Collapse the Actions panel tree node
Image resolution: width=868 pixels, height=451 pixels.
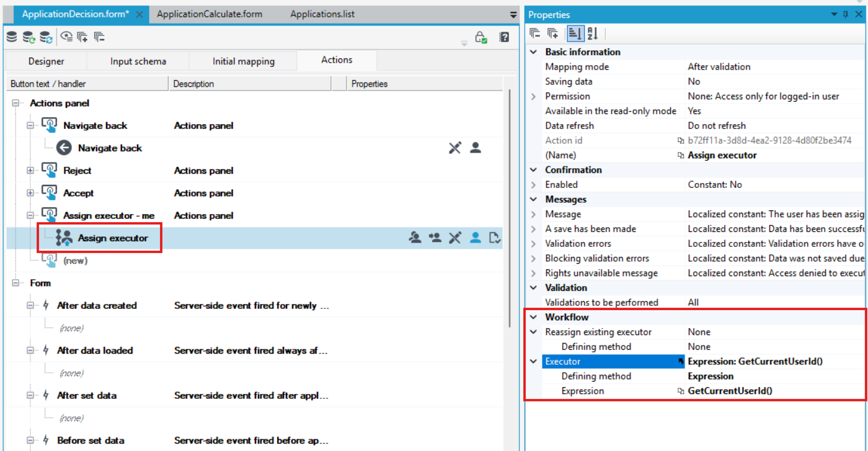click(16, 104)
